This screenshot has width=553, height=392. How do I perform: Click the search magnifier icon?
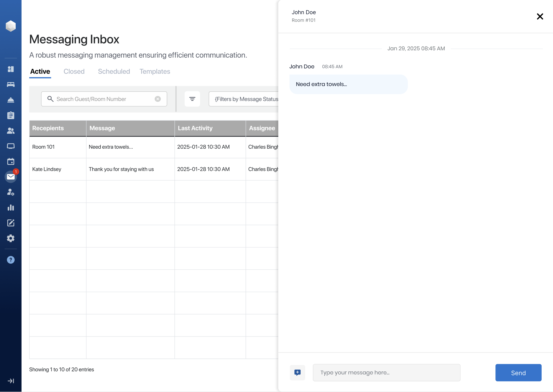50,99
